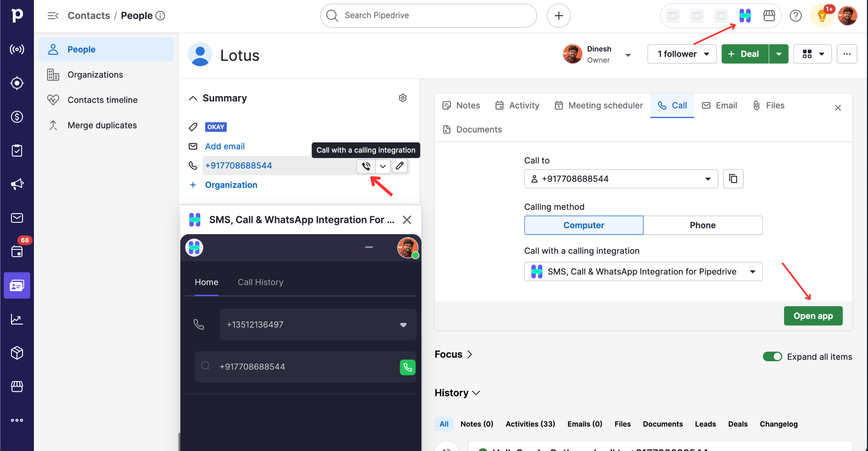Open the layout view switcher dropdown
Image resolution: width=868 pixels, height=451 pixels.
pyautogui.click(x=812, y=54)
